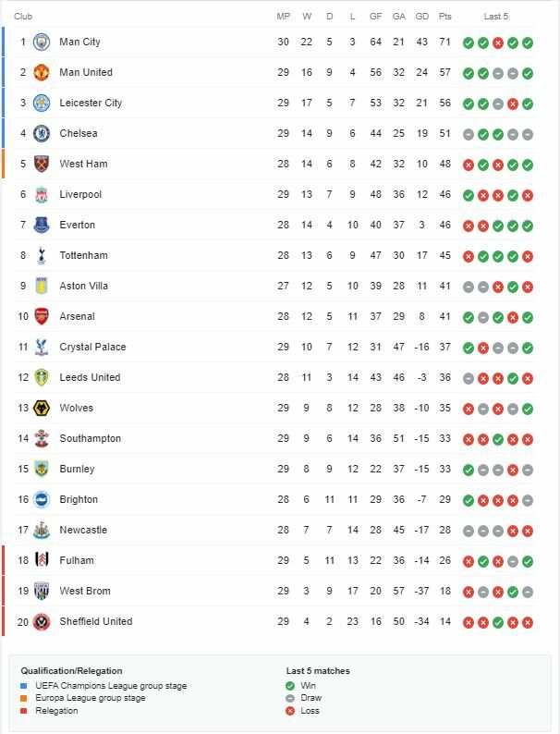Viewport: 560px width, 734px height.
Task: Click the Tottenham club crest
Action: pos(41,255)
